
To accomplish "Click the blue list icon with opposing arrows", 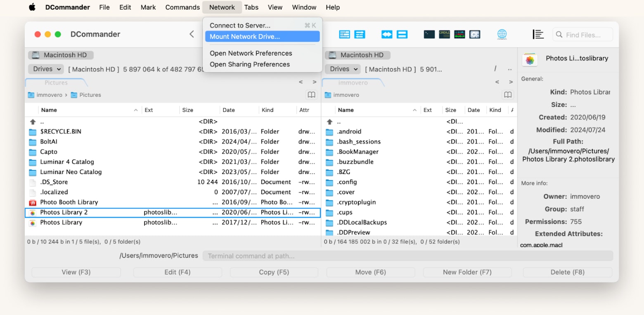I will point(360,35).
